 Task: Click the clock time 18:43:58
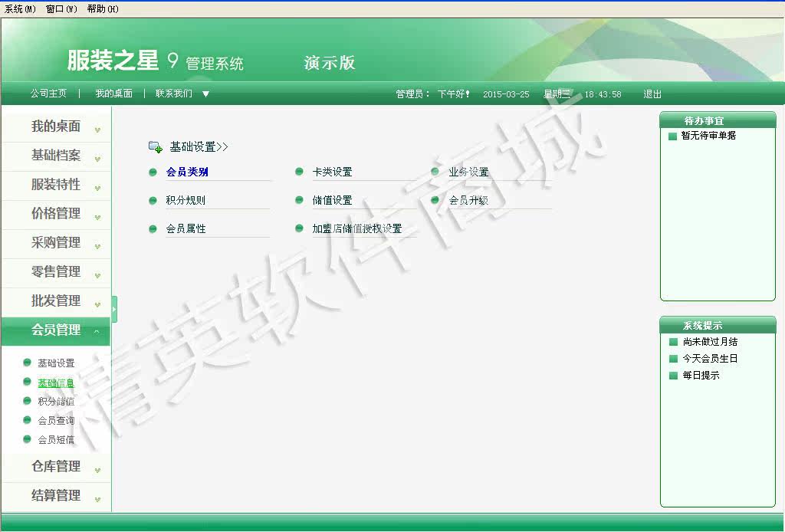pos(603,94)
